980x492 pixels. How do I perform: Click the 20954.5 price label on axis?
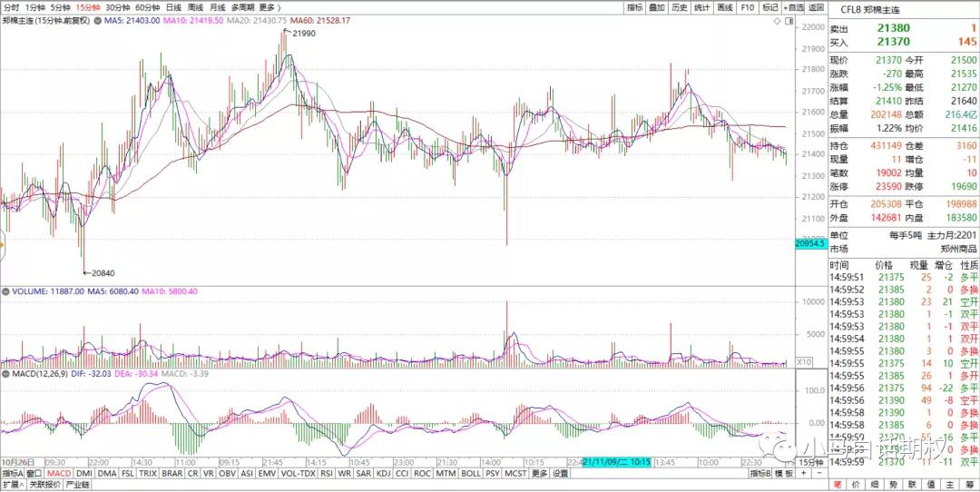809,244
